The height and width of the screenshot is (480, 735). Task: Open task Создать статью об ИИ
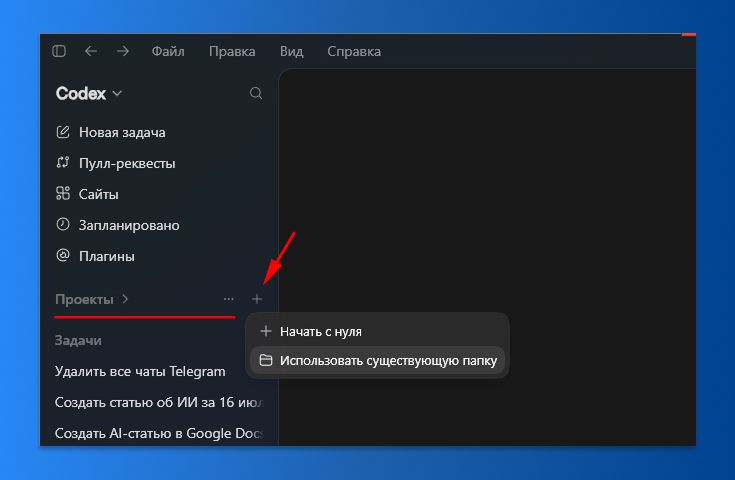click(158, 402)
